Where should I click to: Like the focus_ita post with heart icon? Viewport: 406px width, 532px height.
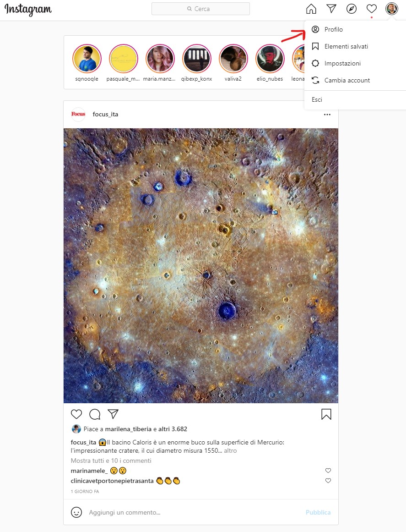tap(76, 414)
